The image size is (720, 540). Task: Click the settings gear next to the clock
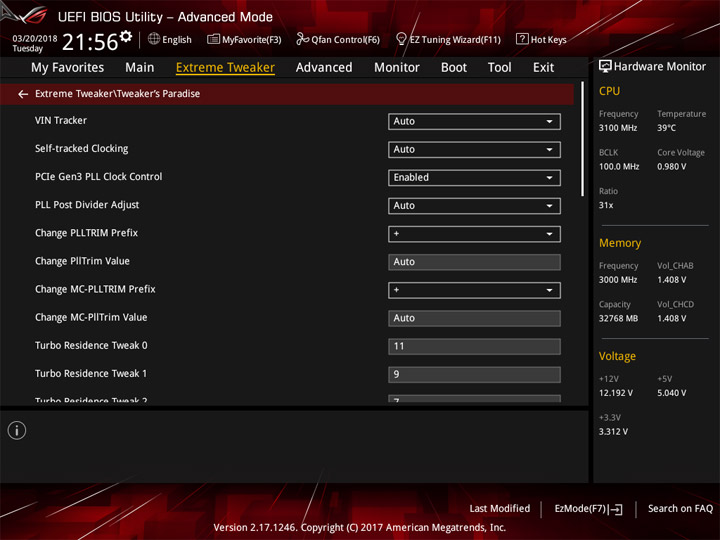point(126,36)
